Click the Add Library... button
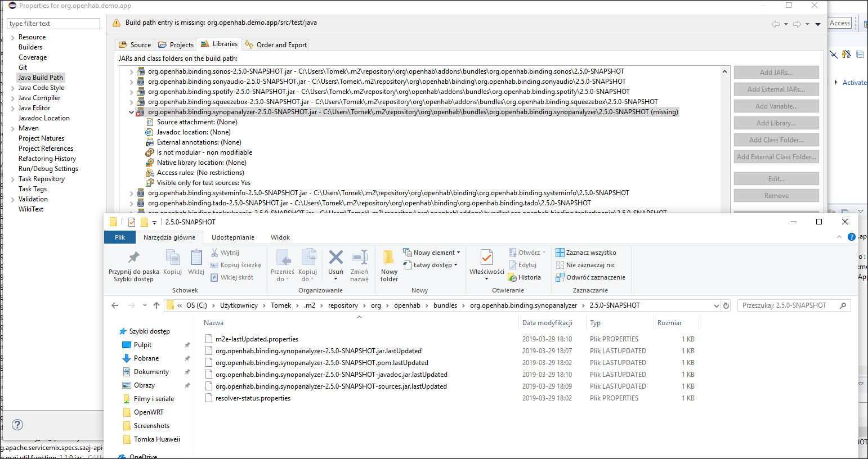This screenshot has width=868, height=459. tap(776, 123)
